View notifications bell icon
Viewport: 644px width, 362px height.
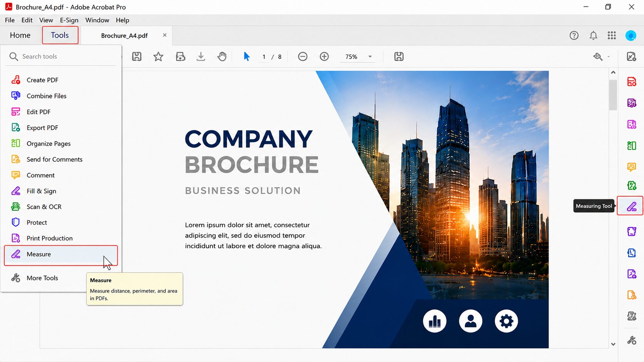[x=593, y=35]
